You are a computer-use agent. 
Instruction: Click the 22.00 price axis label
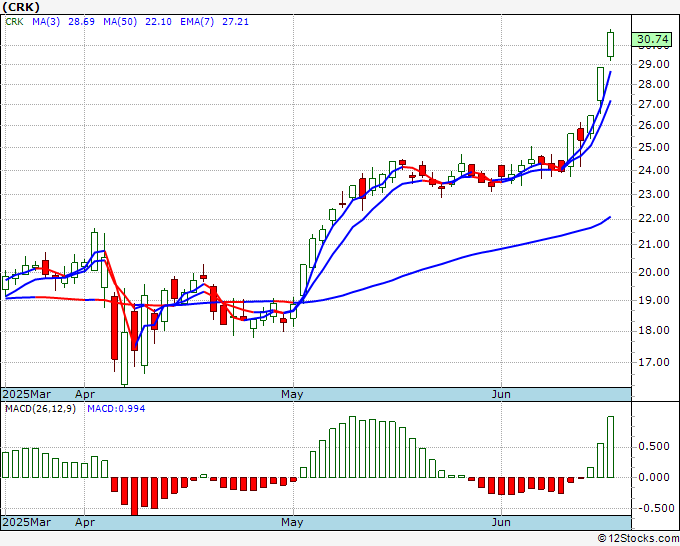pyautogui.click(x=654, y=219)
